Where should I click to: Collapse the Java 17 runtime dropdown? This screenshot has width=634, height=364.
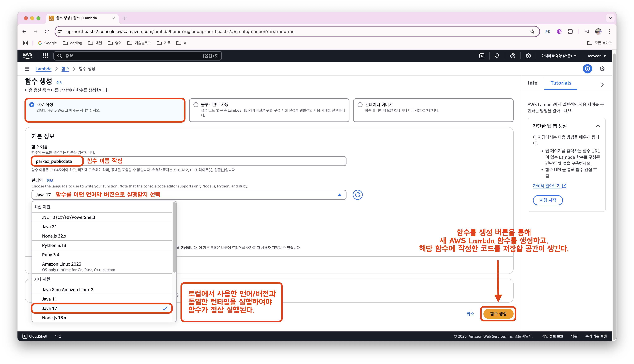tap(339, 195)
